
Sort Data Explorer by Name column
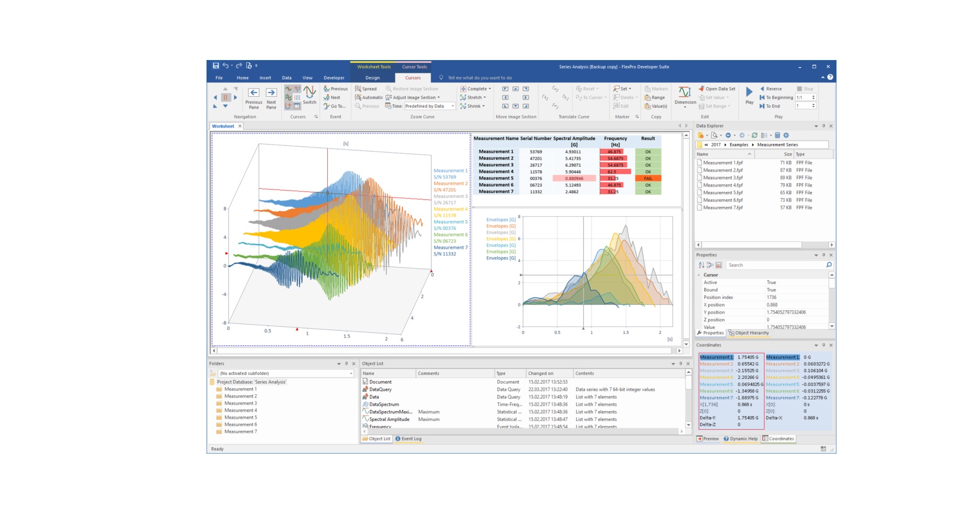[x=725, y=155]
